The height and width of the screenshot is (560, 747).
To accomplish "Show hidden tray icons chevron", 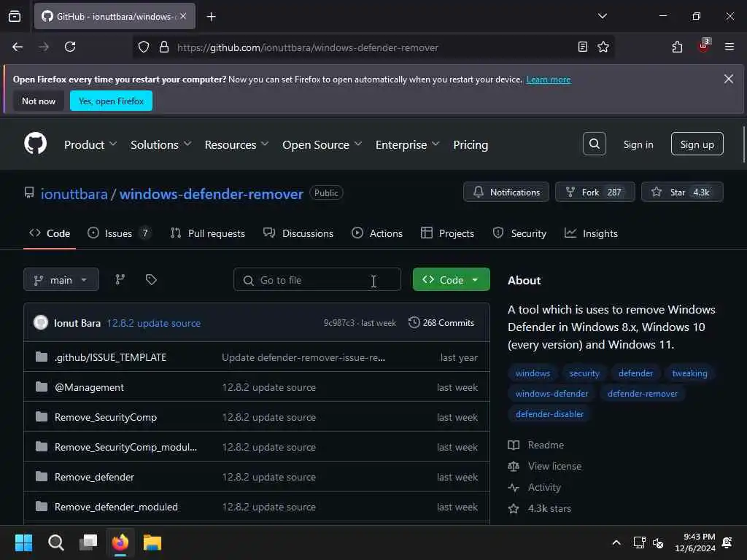I will pyautogui.click(x=616, y=542).
